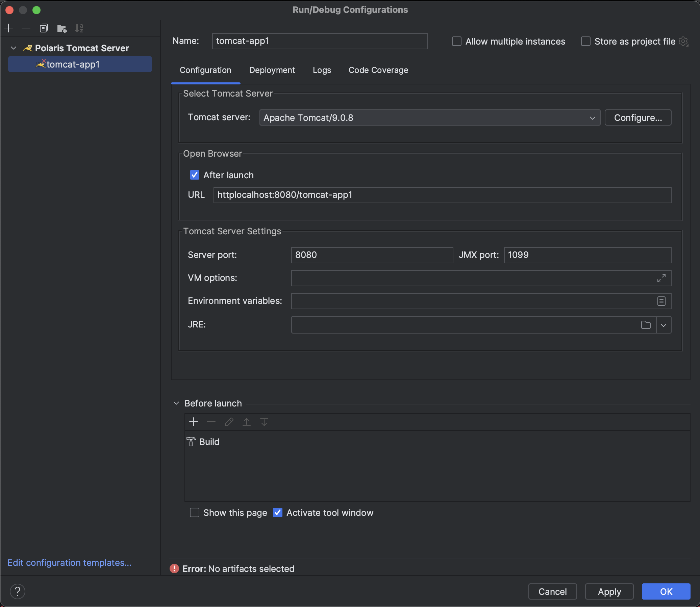Switch to the Code Coverage tab

[x=378, y=70]
